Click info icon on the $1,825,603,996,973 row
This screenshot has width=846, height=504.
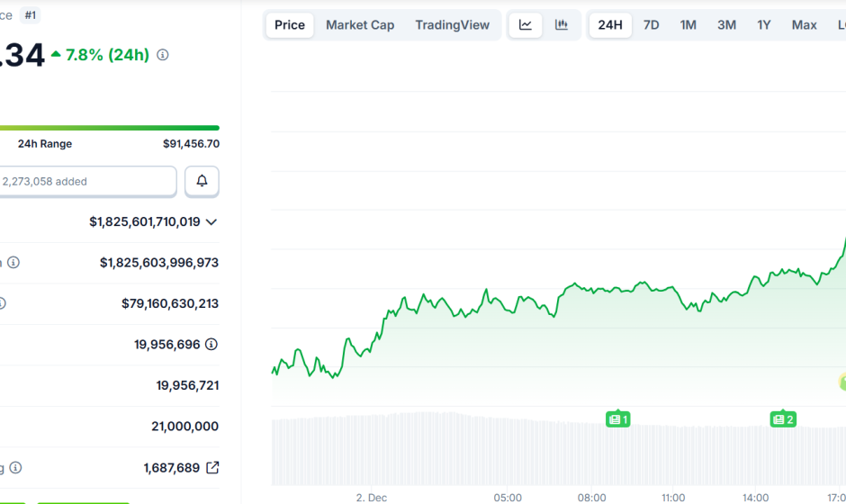[x=13, y=263]
